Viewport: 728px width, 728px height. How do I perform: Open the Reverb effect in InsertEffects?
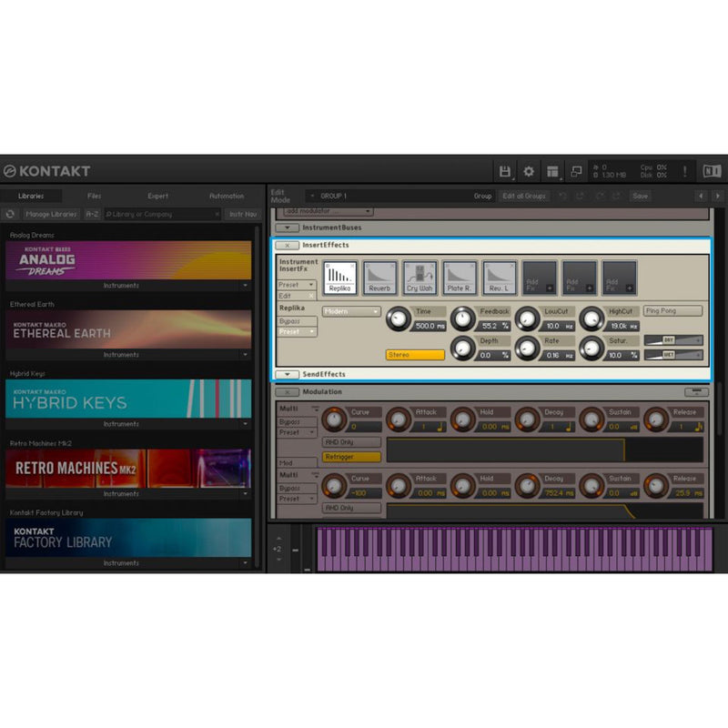click(380, 276)
